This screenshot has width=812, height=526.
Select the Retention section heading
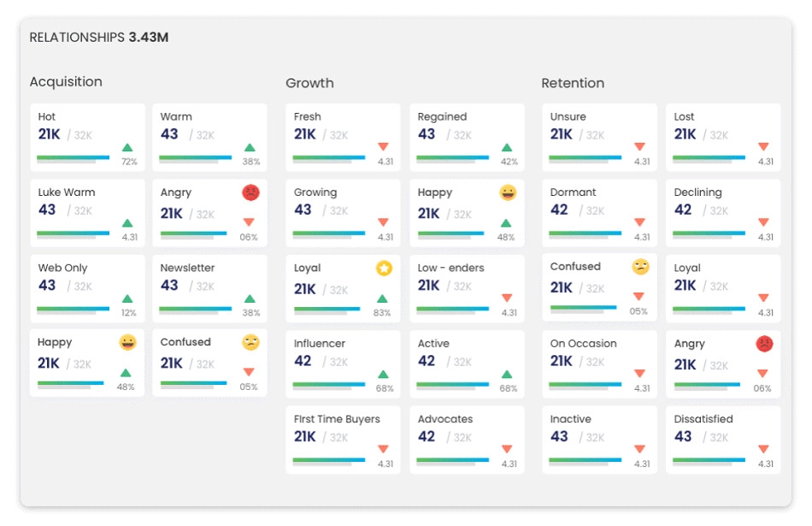point(573,83)
